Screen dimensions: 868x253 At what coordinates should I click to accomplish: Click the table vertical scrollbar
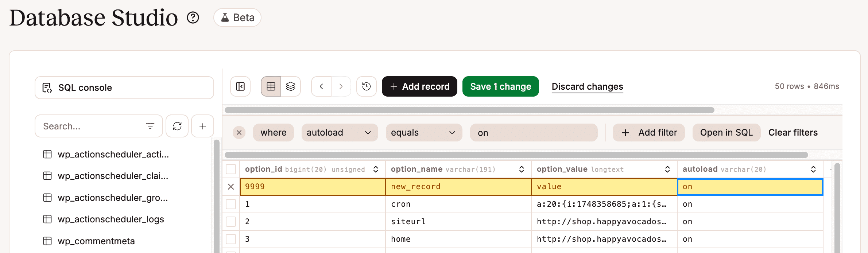837,208
